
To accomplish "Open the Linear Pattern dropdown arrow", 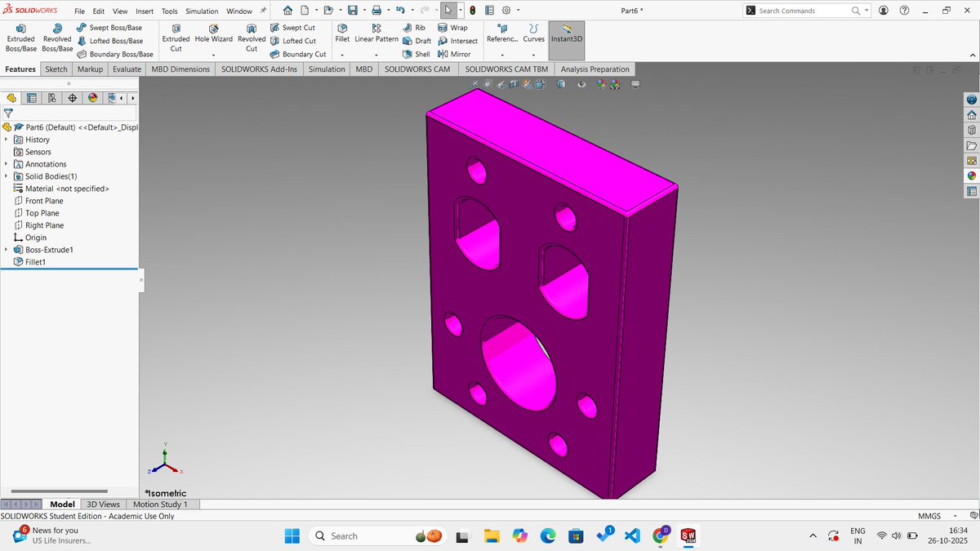I will tap(376, 55).
